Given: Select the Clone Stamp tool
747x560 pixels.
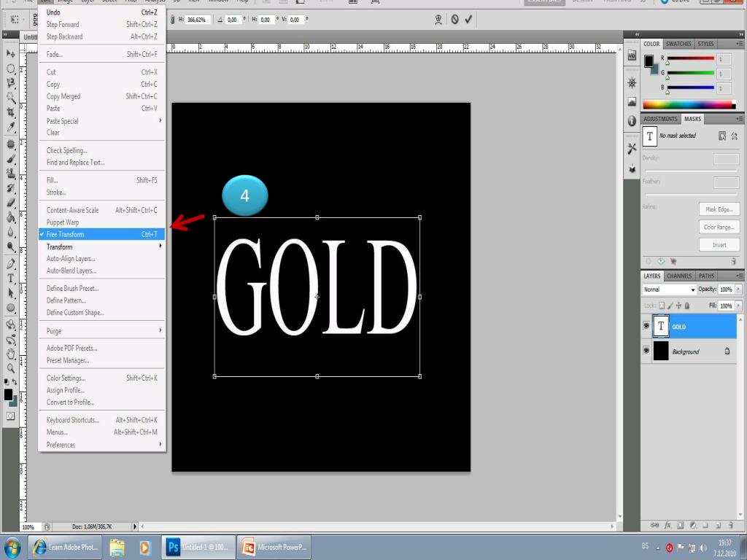Looking at the screenshot, I should pyautogui.click(x=10, y=174).
